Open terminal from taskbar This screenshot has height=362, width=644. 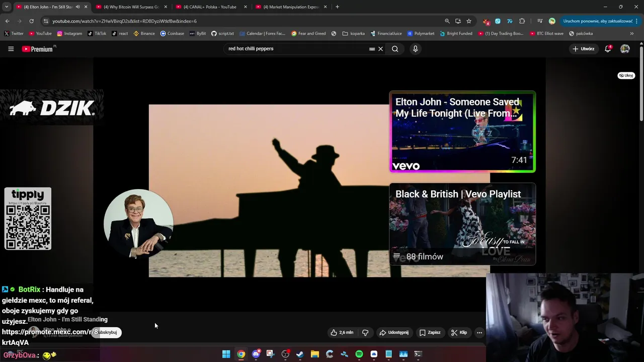point(418,354)
